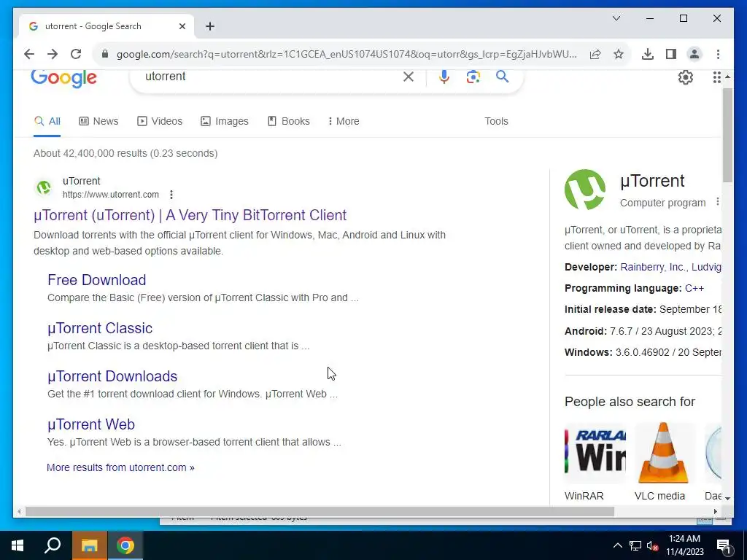Viewport: 747px width, 560px height.
Task: Click About 42,400,000 results text
Action: pos(125,153)
